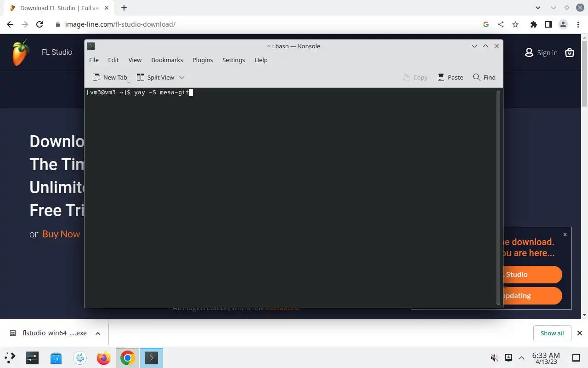
Task: Open the Plugins menu in Konsole
Action: tap(203, 60)
